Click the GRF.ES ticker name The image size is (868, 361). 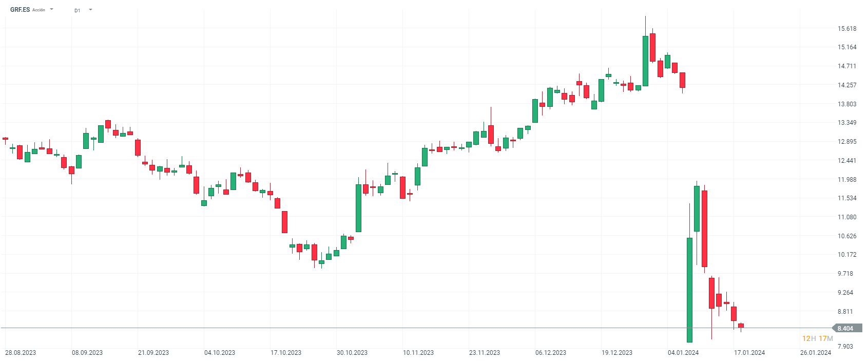[20, 10]
